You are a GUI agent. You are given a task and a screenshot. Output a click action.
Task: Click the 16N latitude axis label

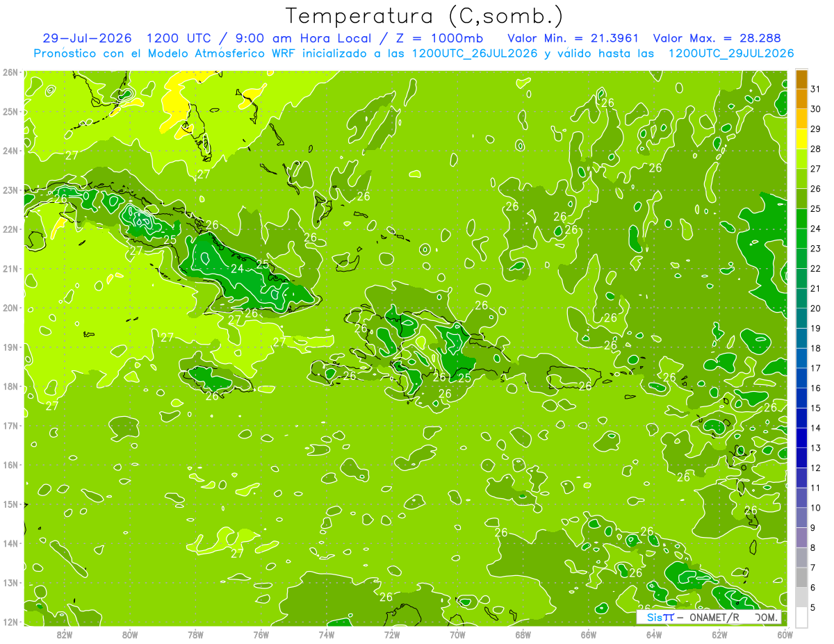[10, 465]
